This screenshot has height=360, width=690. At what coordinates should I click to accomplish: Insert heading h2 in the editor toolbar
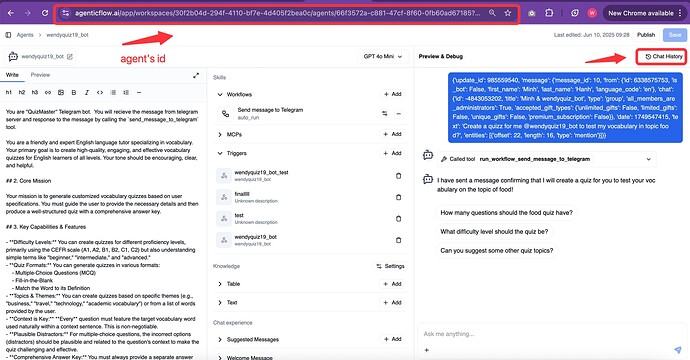22,92
